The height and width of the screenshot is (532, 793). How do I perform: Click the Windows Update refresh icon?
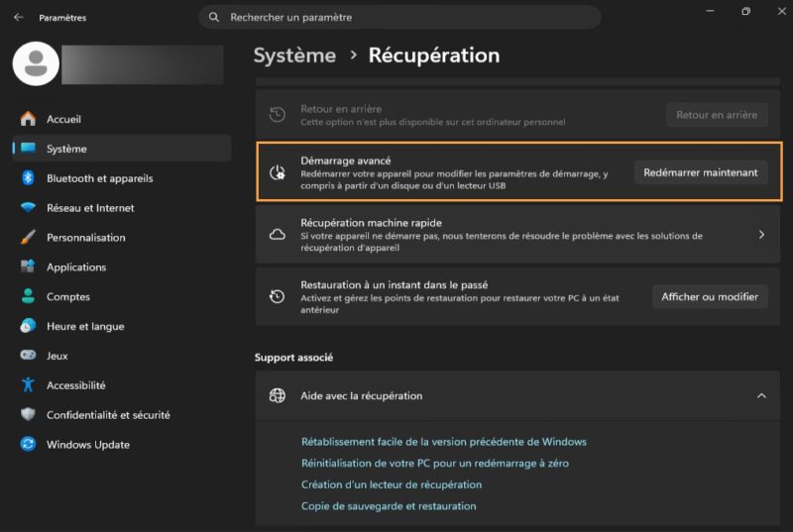tap(28, 444)
